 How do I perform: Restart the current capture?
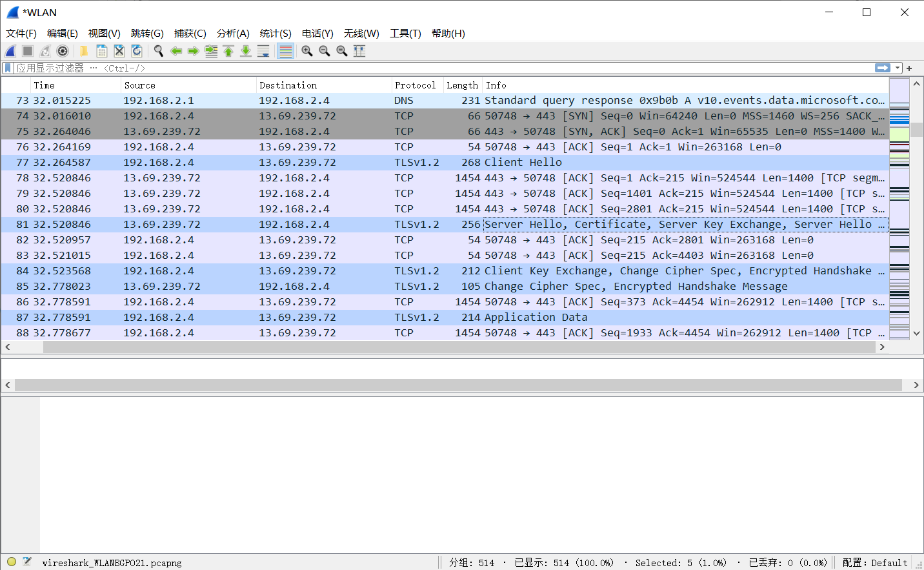45,51
